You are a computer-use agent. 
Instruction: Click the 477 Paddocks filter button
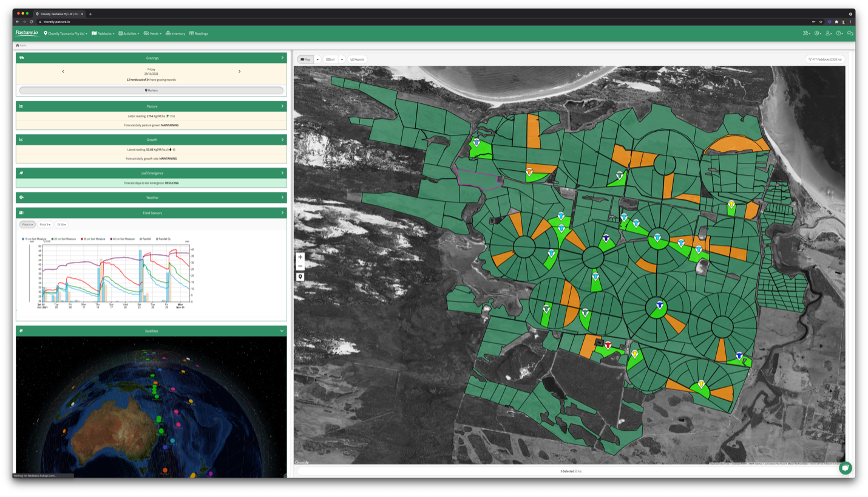(x=825, y=60)
